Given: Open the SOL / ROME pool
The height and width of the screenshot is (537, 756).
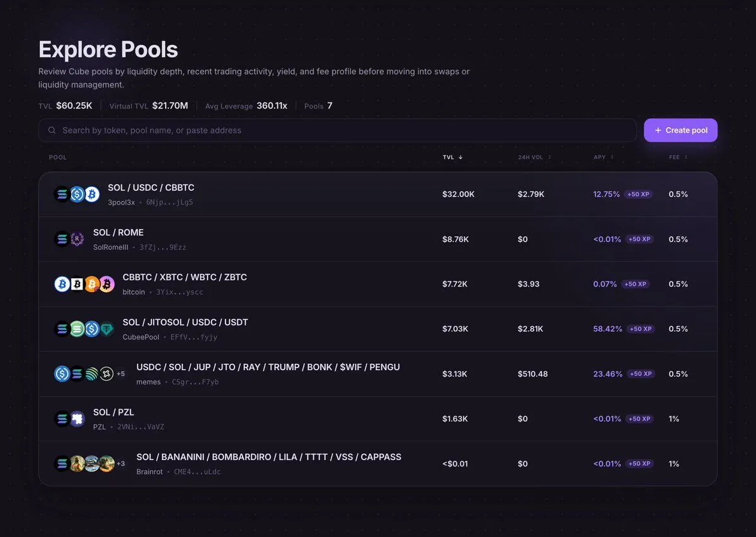Looking at the screenshot, I should coord(378,239).
